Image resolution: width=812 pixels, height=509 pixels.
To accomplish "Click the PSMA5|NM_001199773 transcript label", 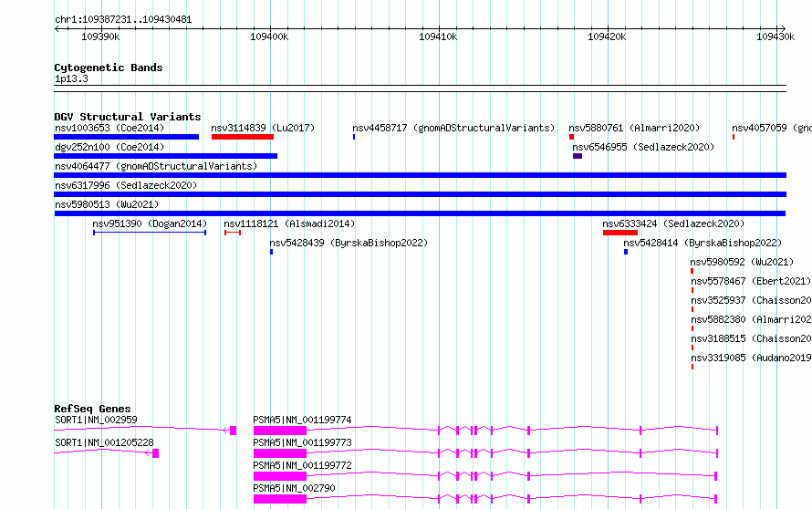I will coord(302,442).
